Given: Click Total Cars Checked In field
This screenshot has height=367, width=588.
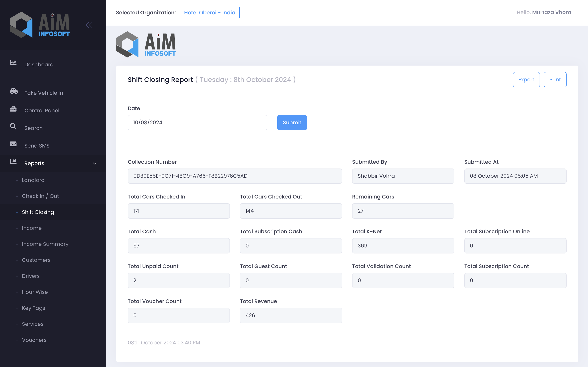Looking at the screenshot, I should tap(179, 211).
